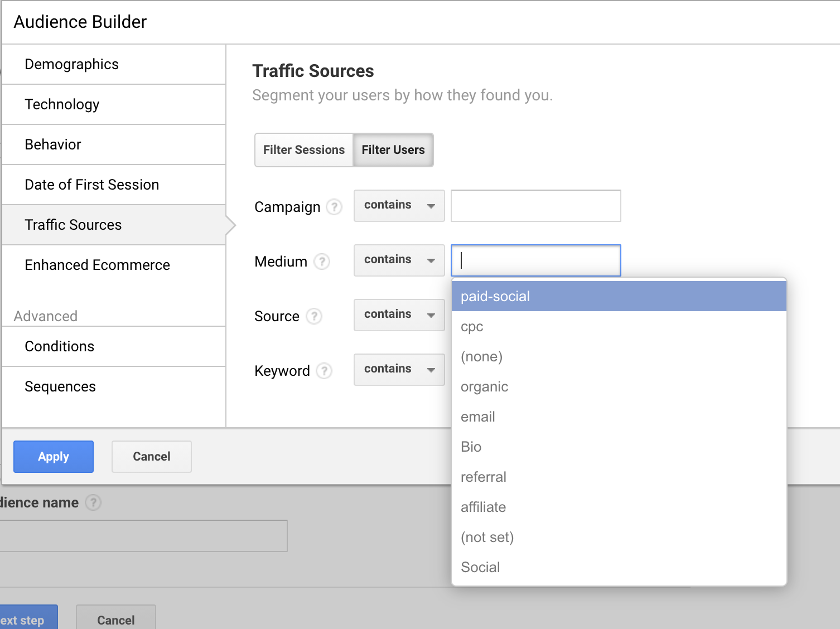
Task: Expand the Source contains dropdown
Action: 399,314
